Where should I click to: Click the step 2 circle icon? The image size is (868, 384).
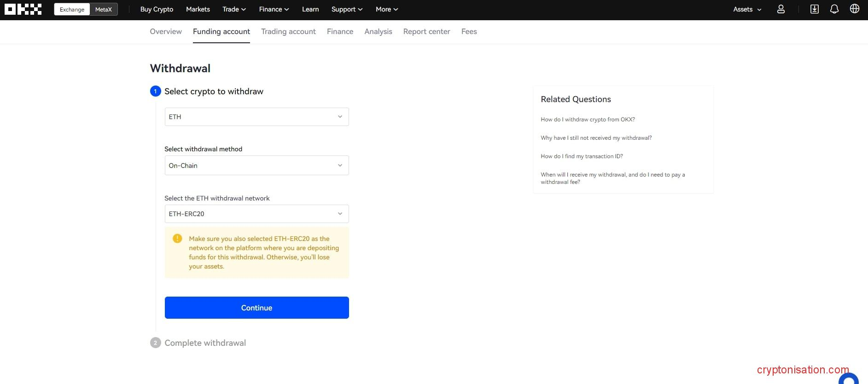(155, 343)
